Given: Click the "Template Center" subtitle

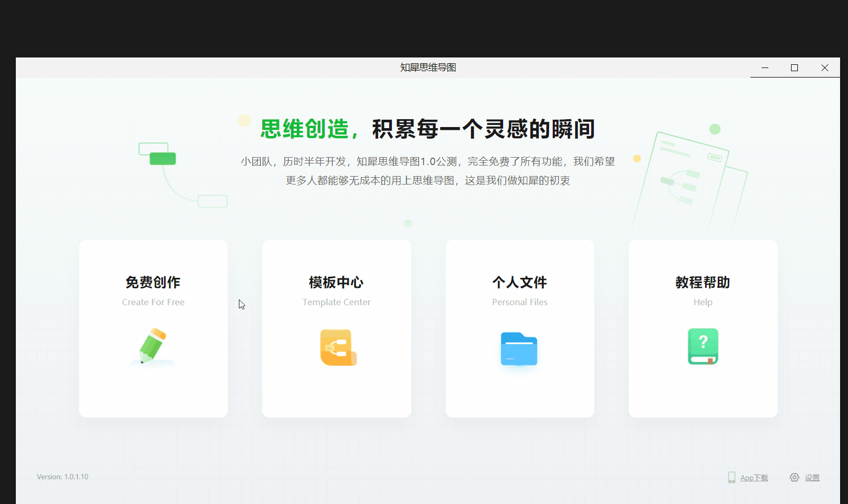Looking at the screenshot, I should point(336,302).
